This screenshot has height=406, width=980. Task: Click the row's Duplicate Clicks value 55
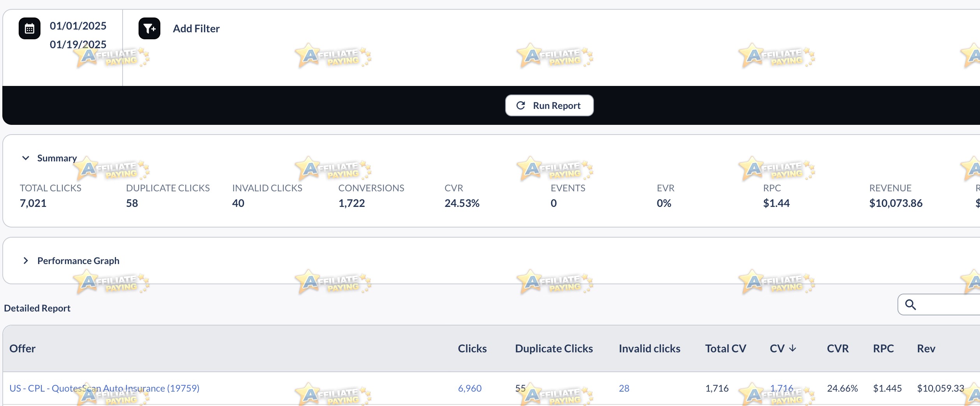point(520,388)
